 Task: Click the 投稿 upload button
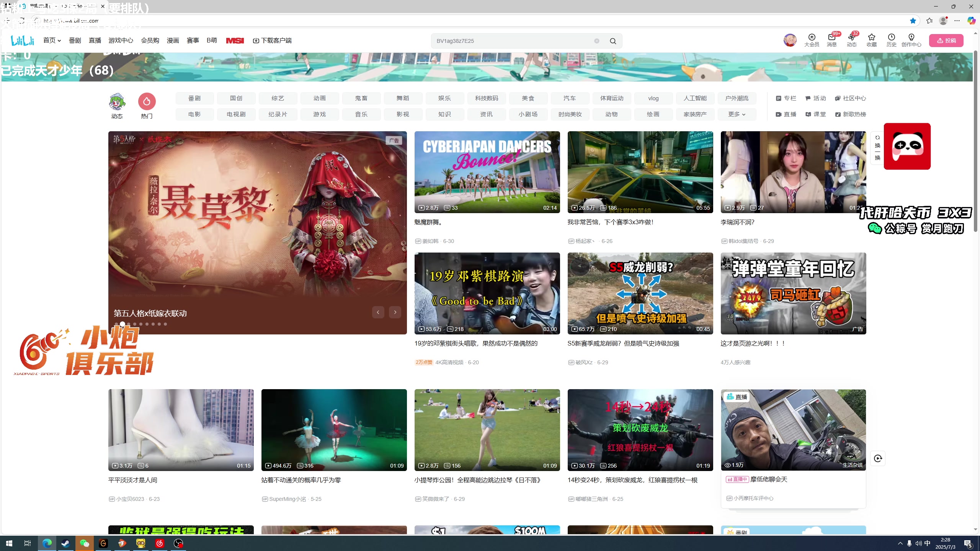[x=946, y=41]
